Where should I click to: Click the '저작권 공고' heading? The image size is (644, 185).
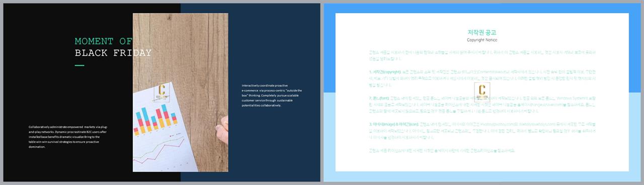(482, 32)
